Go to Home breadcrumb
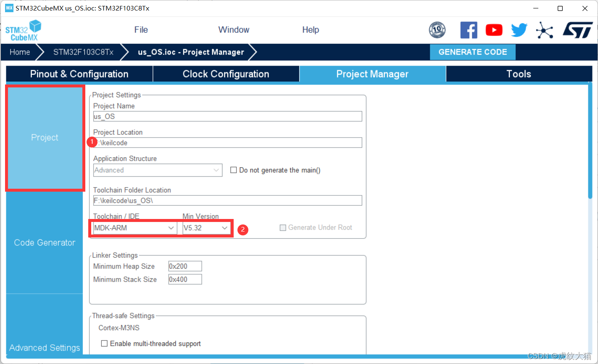 pyautogui.click(x=20, y=52)
